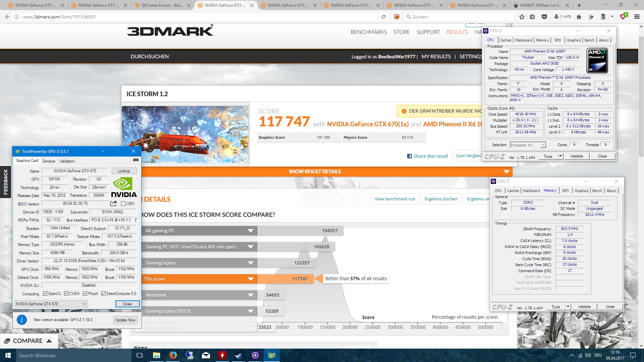Screen dimensions: 644x362
Task: Open Tools dropdown arrow in lower CPU-Z
Action: point(568,307)
